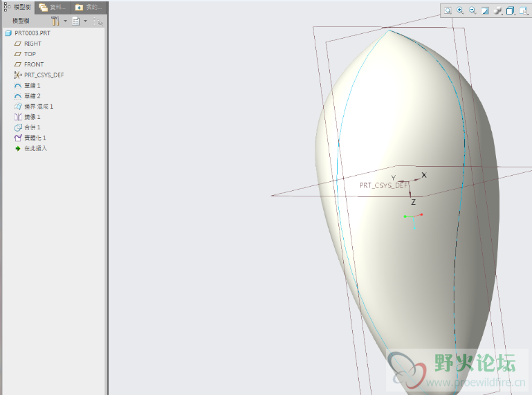Open the rendering options spheres icon

click(497, 11)
